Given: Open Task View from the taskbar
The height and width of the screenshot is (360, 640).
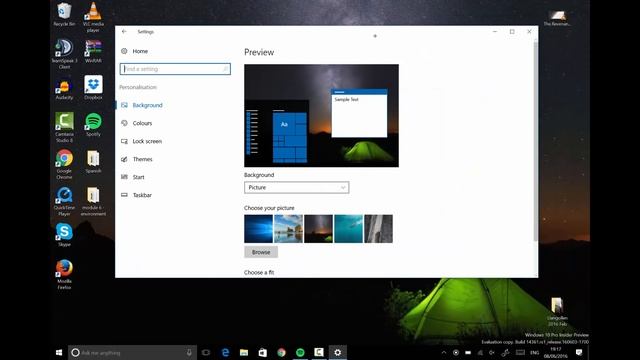Looking at the screenshot, I should (206, 352).
